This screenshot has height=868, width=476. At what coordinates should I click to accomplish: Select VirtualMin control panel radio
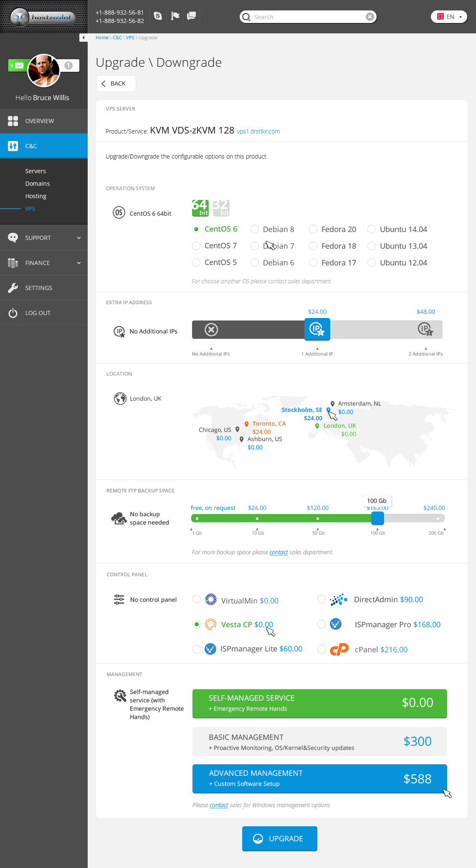coord(197,599)
